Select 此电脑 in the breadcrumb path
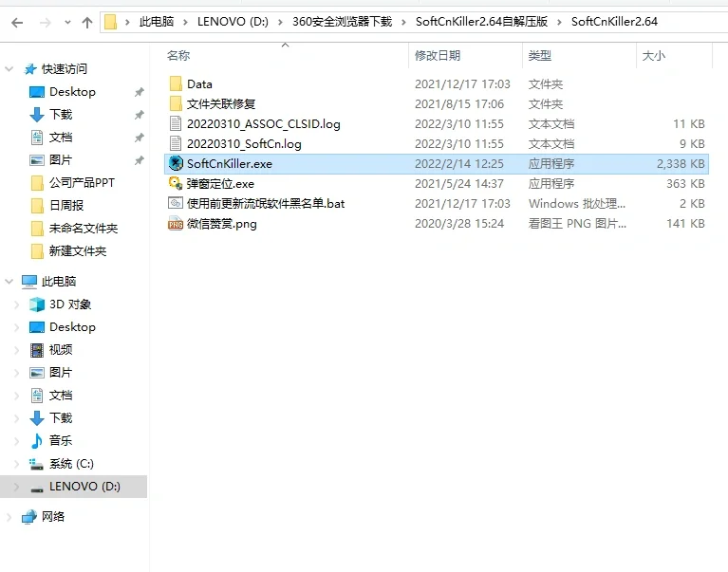Screen dimensions: 728x572 [x=157, y=22]
